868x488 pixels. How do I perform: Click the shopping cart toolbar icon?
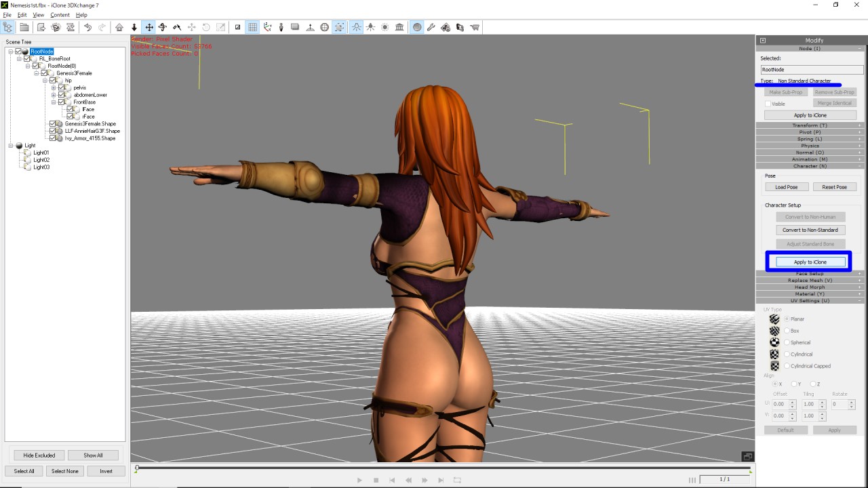point(475,27)
